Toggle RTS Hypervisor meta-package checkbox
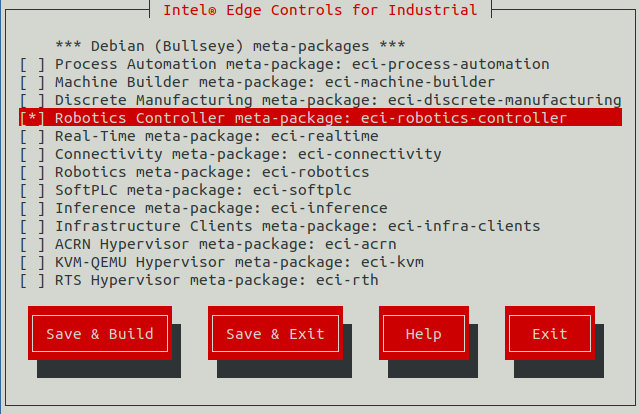Screen dimensions: 640x414 33,280
